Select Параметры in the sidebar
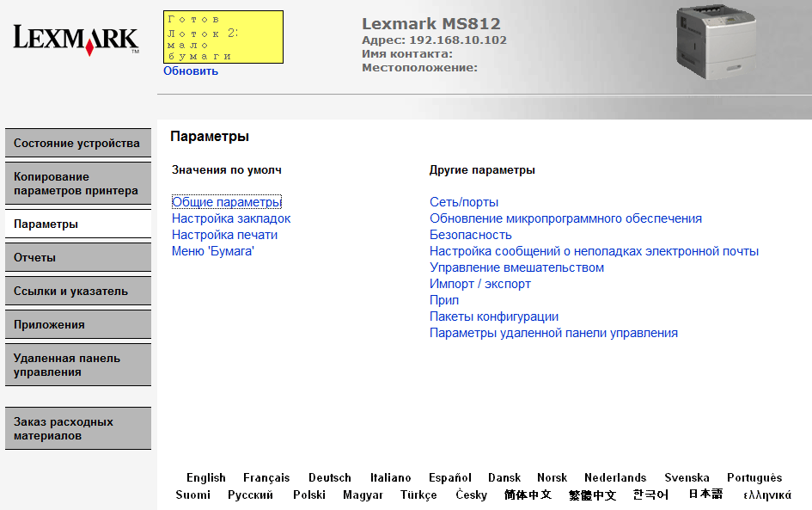 pyautogui.click(x=78, y=224)
